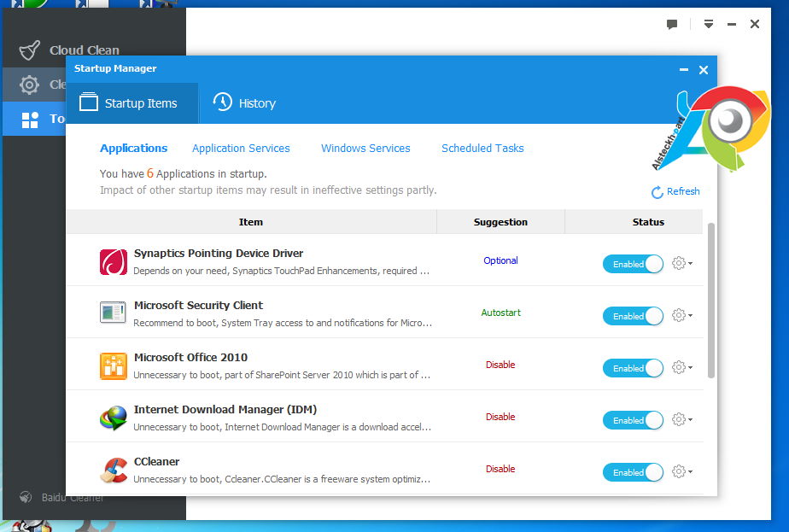Open the main menu dropdown icon in title bar
Screen dimensions: 789x532
(x=709, y=24)
